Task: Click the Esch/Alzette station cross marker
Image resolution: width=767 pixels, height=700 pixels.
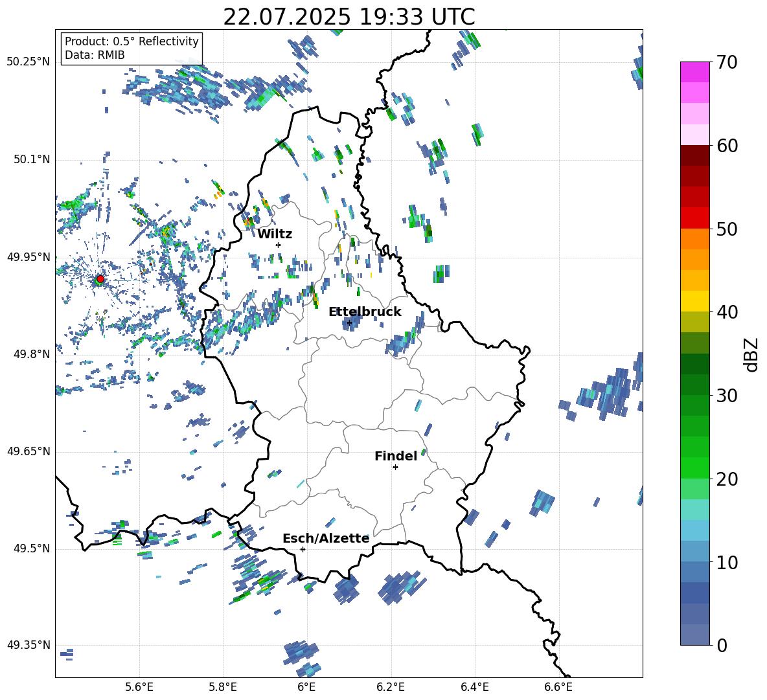Action: (x=303, y=549)
